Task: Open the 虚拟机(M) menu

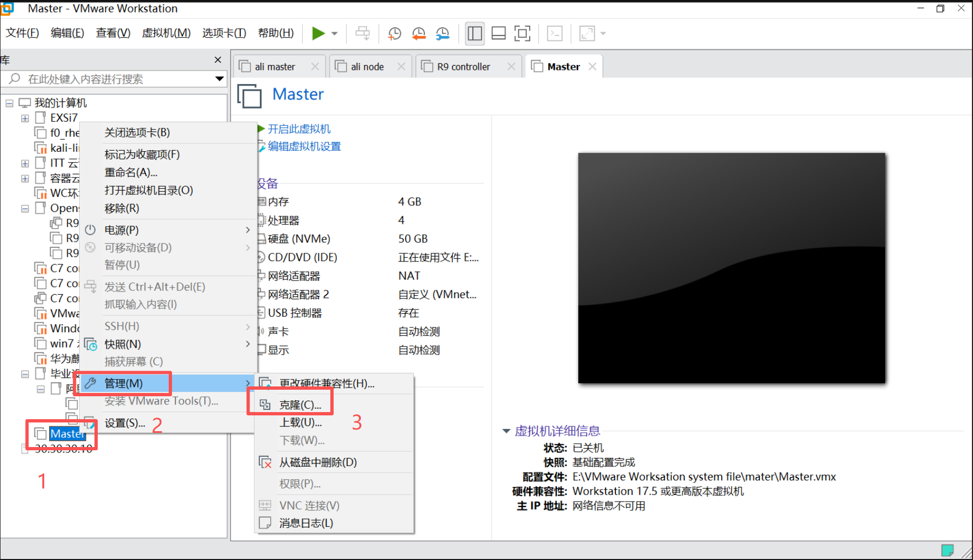Action: pos(166,33)
